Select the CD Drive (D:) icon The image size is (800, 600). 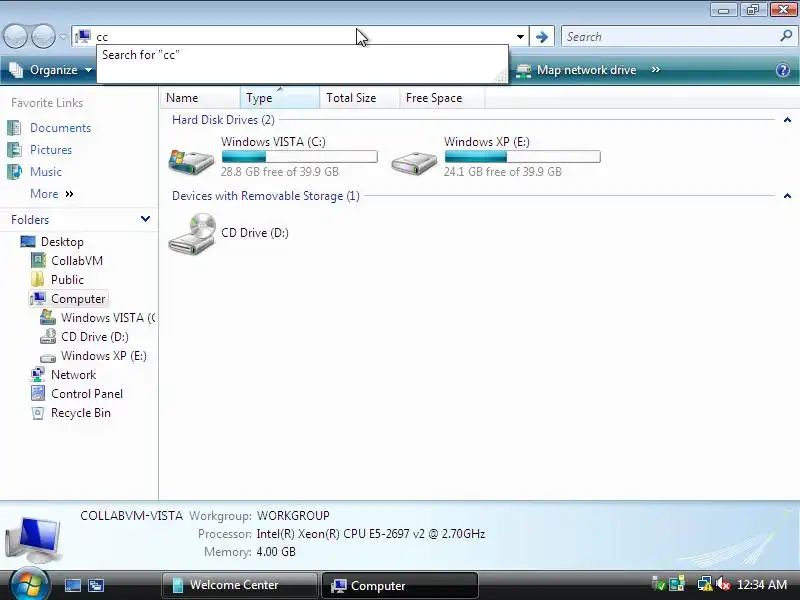(x=192, y=233)
